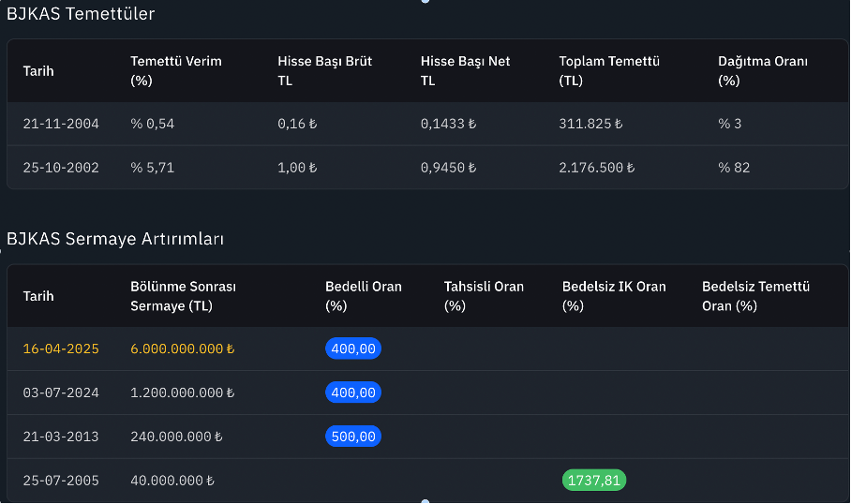
Task: Click 'Tarih' header in the dividends table
Action: tap(38, 71)
